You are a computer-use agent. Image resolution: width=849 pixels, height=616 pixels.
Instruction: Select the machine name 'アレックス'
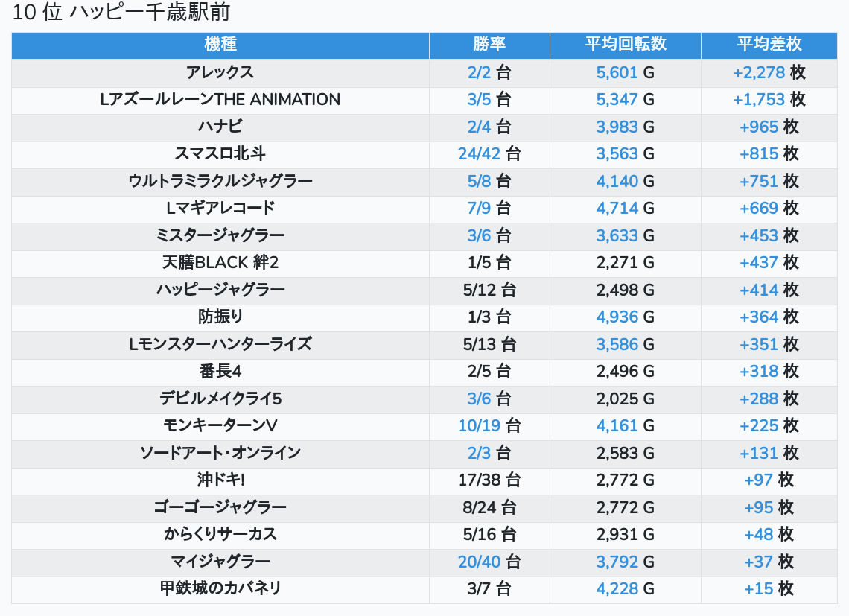220,72
